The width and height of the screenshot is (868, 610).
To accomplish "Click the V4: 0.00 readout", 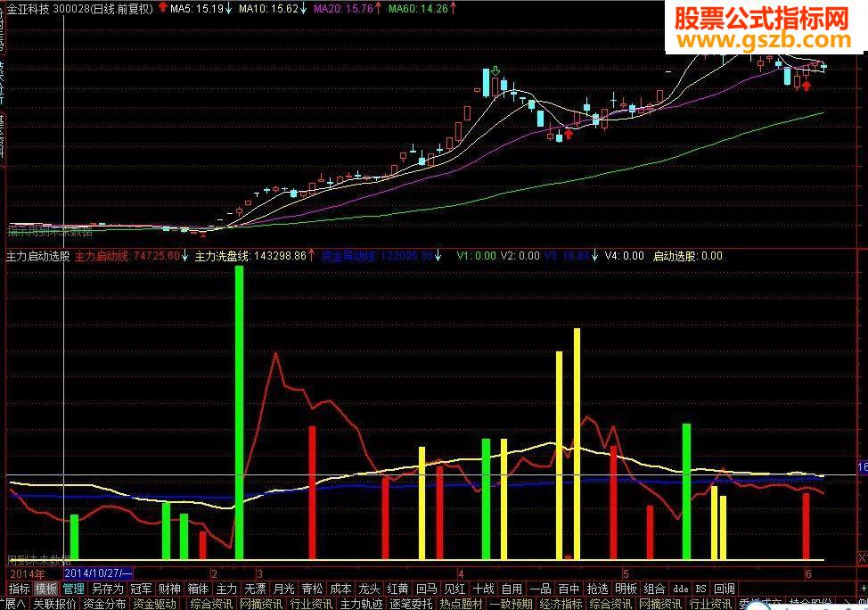I will [625, 256].
